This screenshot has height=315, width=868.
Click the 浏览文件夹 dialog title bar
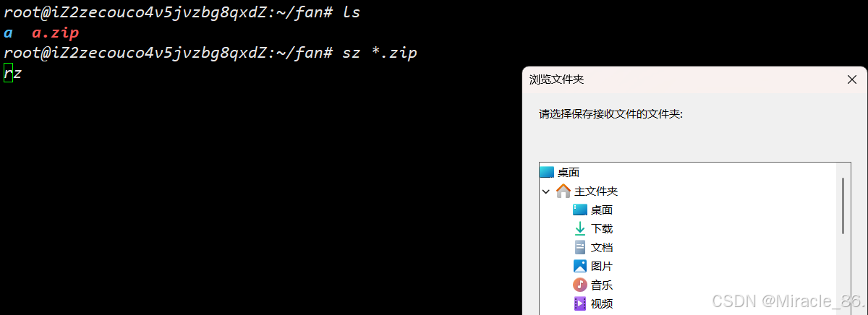(x=680, y=80)
